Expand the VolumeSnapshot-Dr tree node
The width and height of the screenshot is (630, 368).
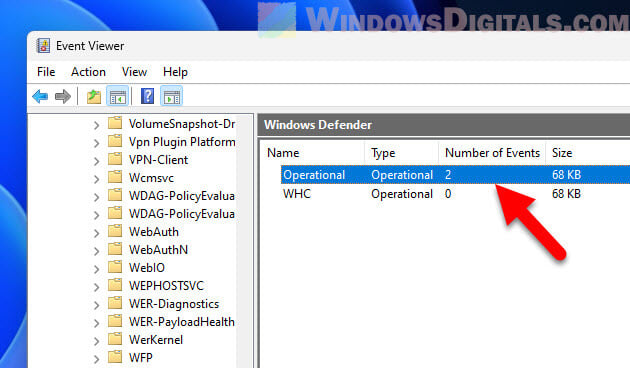pos(96,125)
